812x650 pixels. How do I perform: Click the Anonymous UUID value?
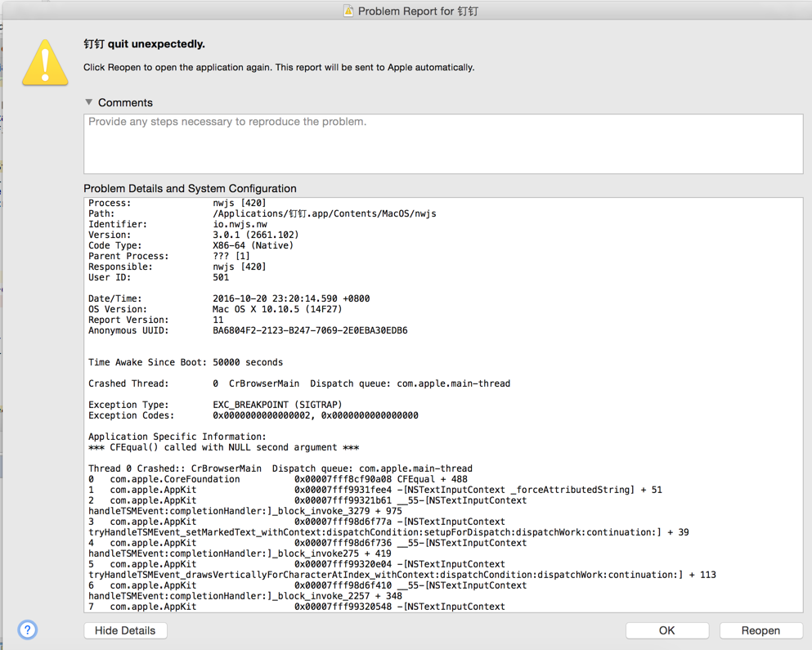[310, 330]
